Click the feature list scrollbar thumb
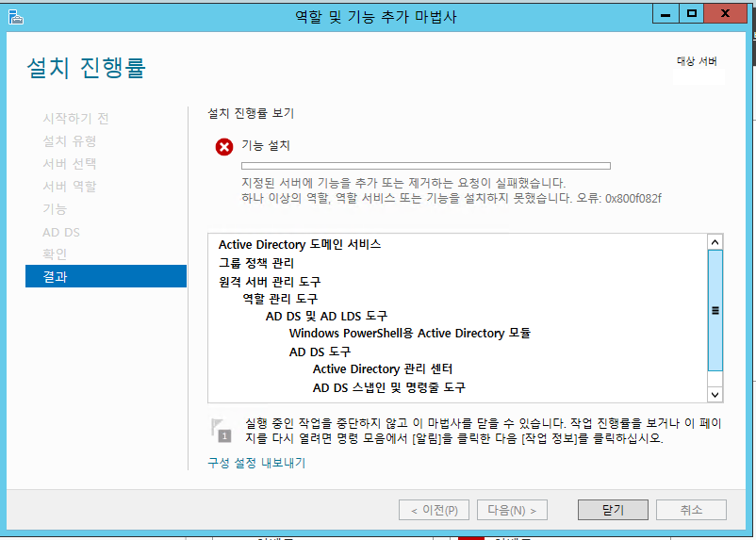This screenshot has height=540, width=756. pyautogui.click(x=715, y=310)
